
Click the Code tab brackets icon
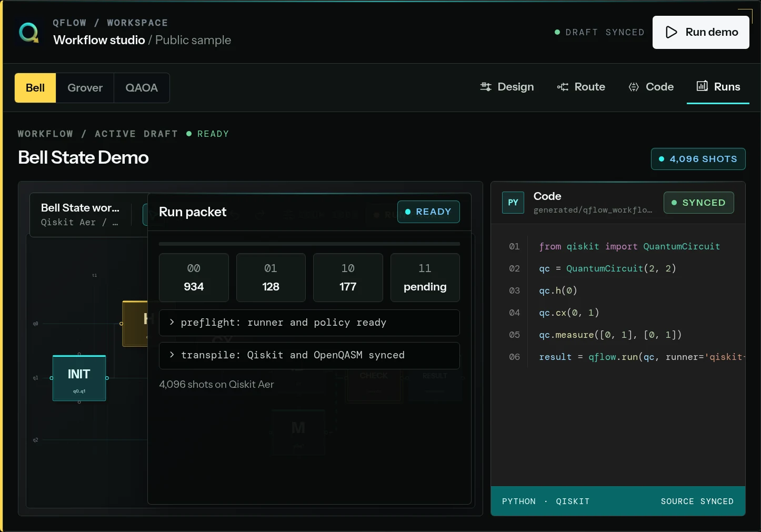[634, 87]
